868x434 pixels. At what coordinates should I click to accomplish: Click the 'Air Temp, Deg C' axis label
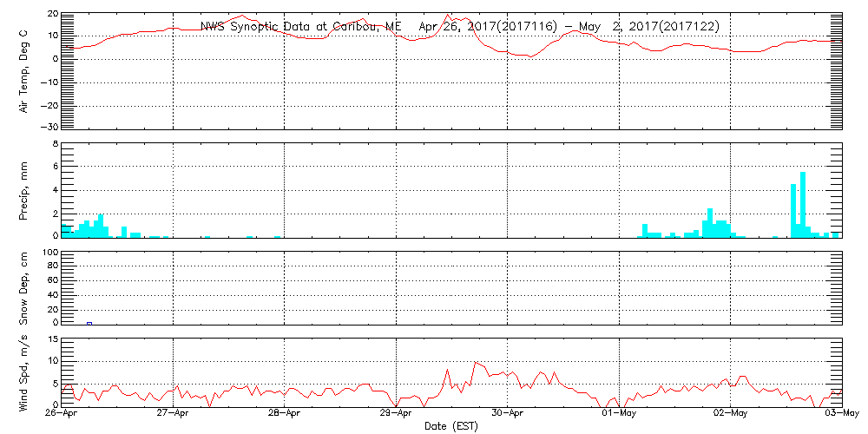[x=23, y=71]
